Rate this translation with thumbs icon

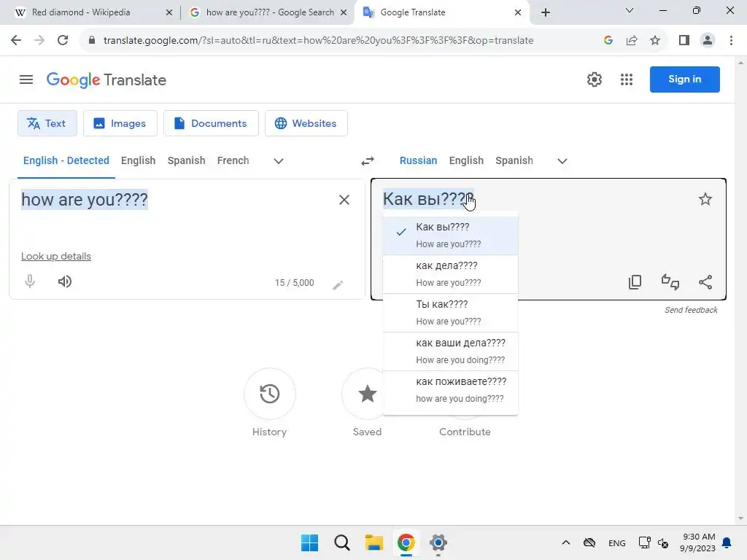pos(670,282)
